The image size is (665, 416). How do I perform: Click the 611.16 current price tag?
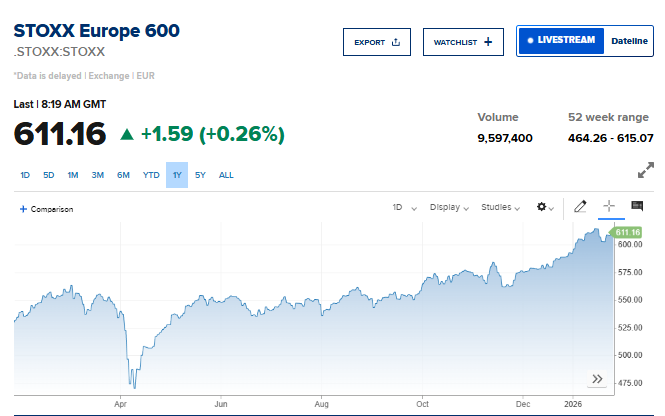coord(627,232)
